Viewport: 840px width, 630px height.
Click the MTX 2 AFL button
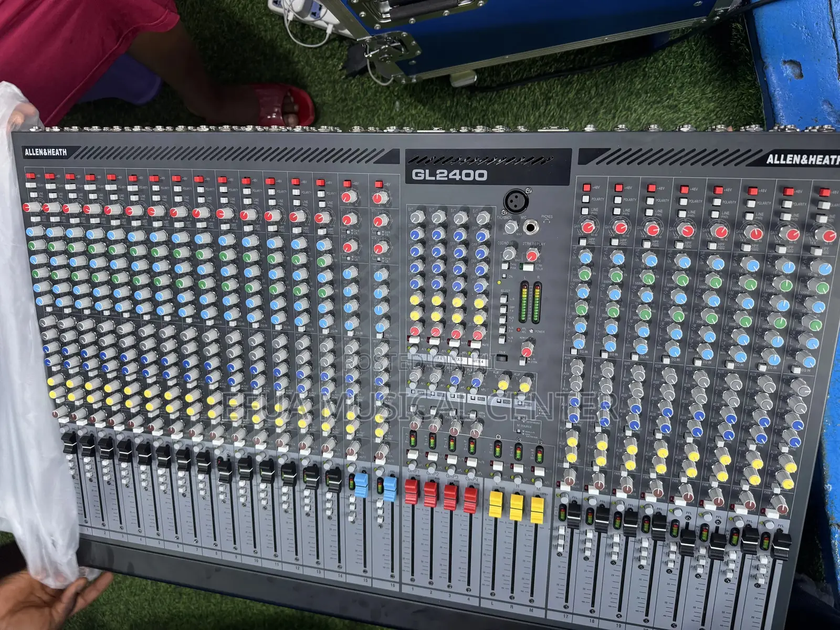click(434, 350)
